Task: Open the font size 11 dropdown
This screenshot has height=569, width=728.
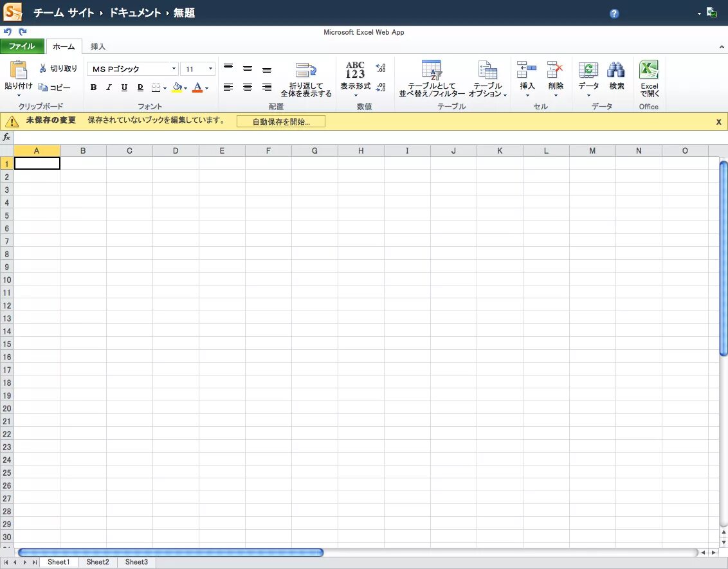Action: pyautogui.click(x=210, y=69)
